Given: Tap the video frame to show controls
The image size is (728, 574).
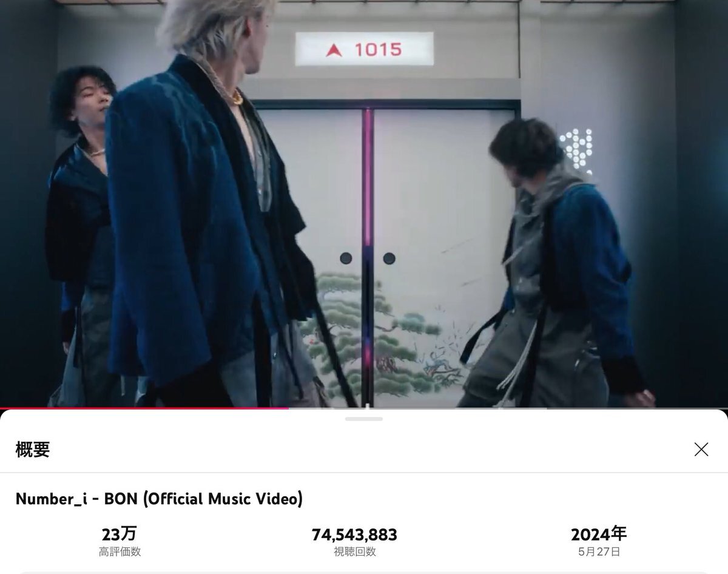Looking at the screenshot, I should click(364, 203).
